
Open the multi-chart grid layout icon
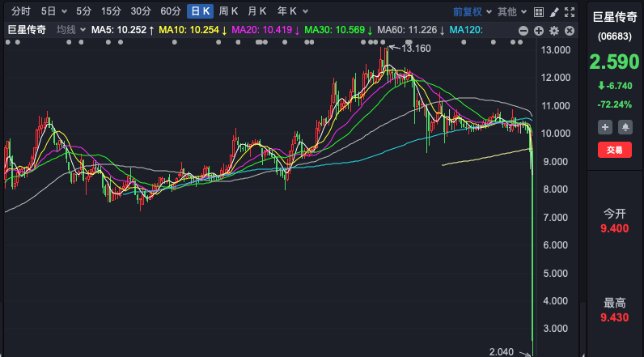pos(539,11)
